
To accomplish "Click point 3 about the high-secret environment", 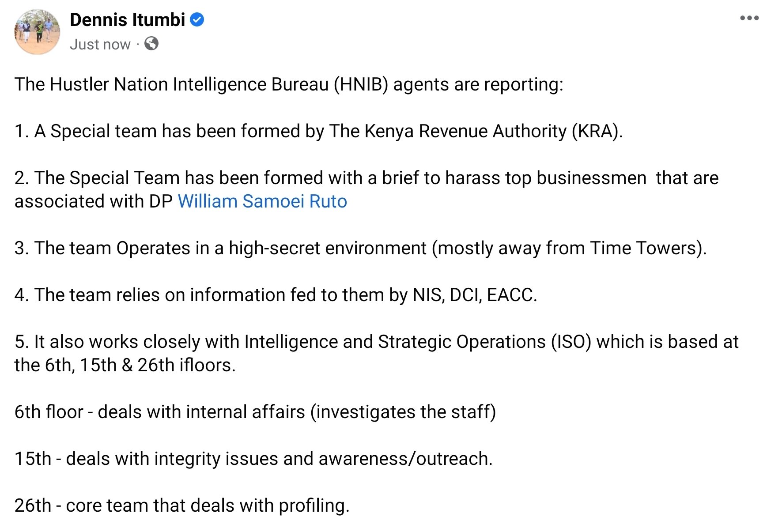I will coord(360,248).
